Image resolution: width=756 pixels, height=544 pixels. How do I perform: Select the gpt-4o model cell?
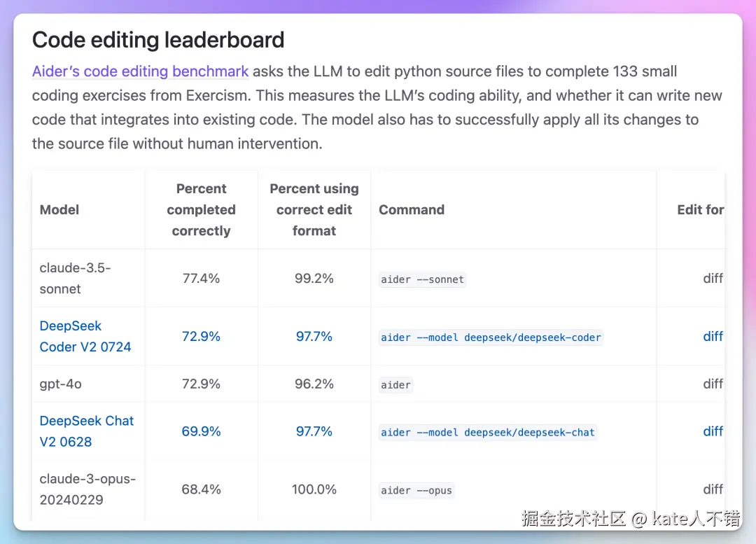(62, 384)
